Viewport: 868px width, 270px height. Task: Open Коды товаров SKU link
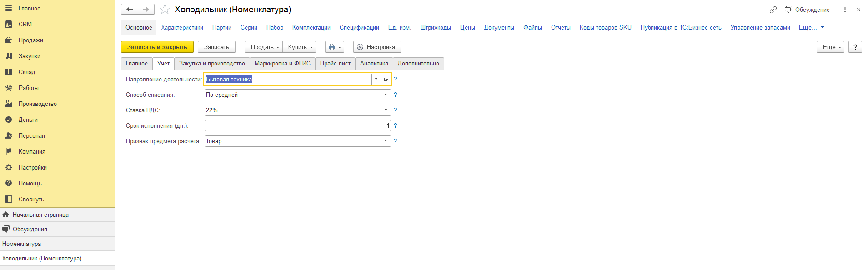point(606,27)
